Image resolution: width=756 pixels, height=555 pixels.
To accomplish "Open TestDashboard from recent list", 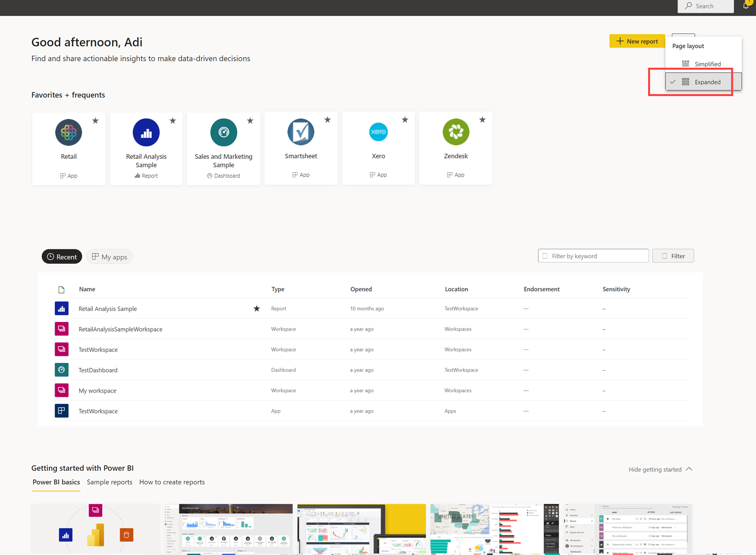I will click(x=98, y=370).
